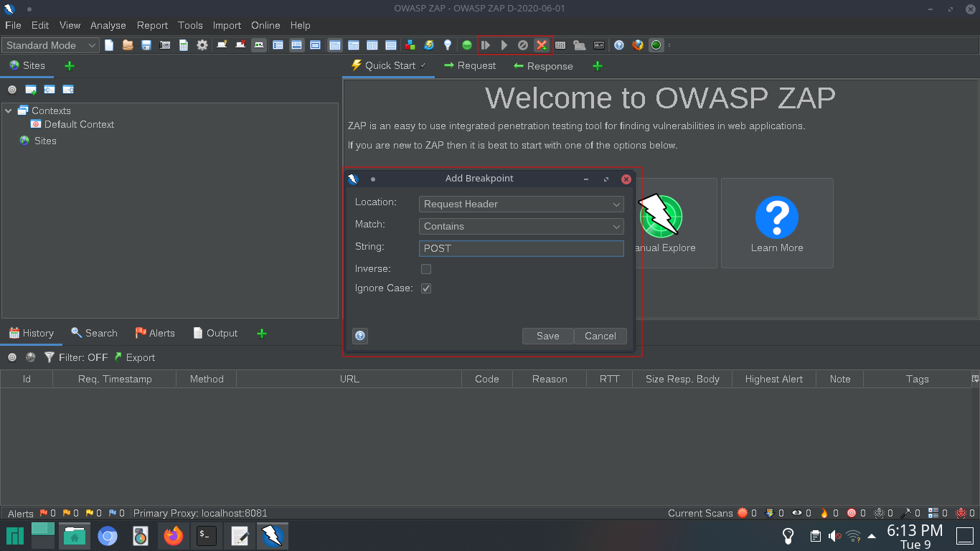Click the New Session icon in toolbar
This screenshot has width=980, height=551.
tap(109, 45)
